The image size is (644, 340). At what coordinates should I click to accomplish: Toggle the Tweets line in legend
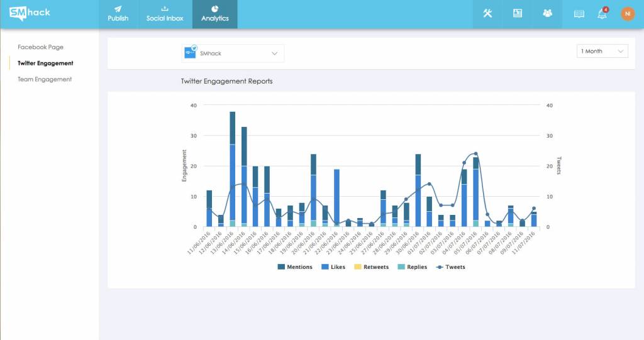pos(450,267)
